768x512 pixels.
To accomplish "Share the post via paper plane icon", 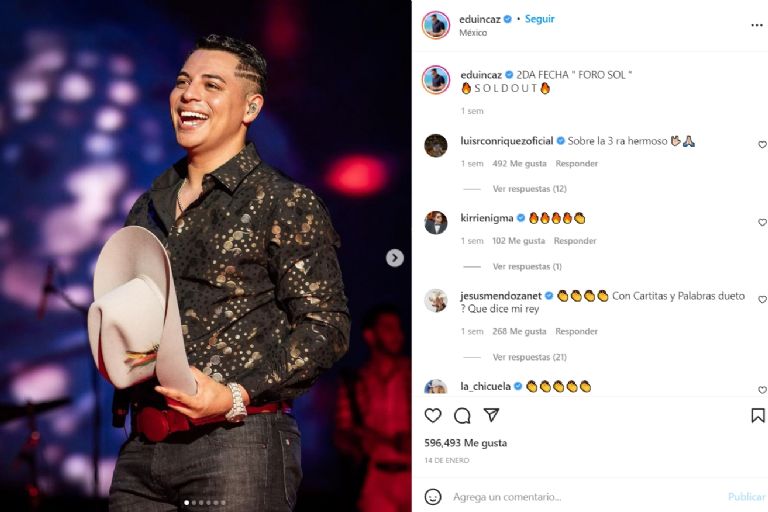I will 491,415.
